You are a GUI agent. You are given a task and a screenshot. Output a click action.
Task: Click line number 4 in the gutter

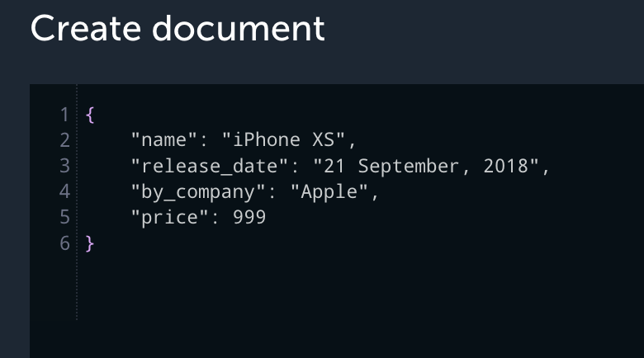click(x=64, y=191)
